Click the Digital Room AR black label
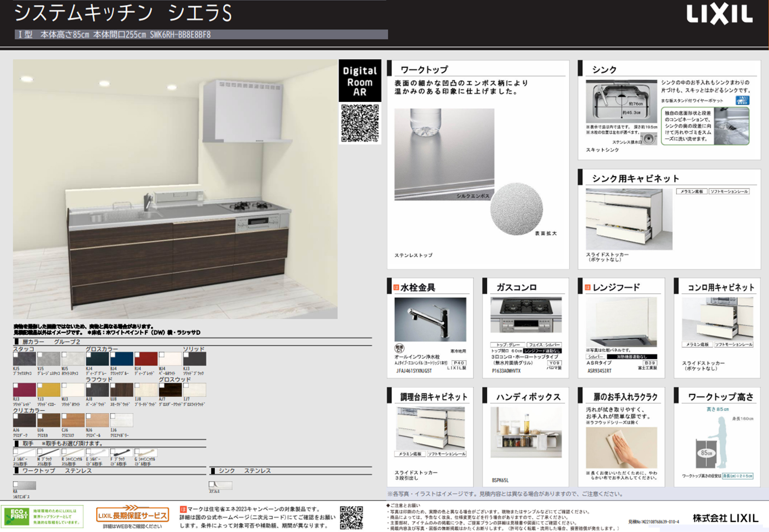This screenshot has height=532, width=769. coord(360,81)
